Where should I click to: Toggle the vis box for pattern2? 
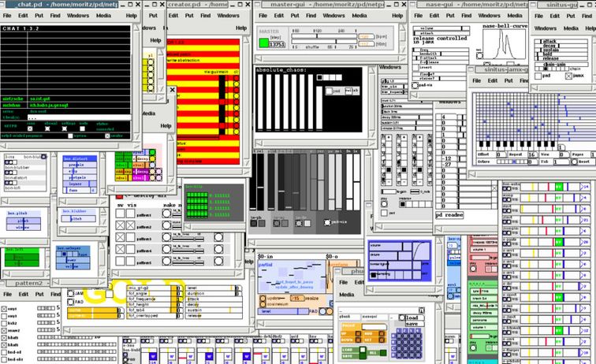pos(130,225)
